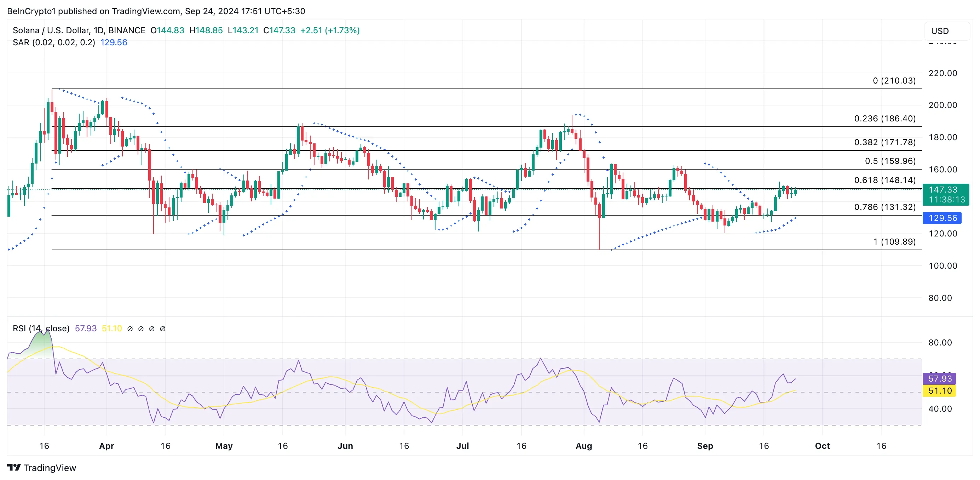This screenshot has height=480, width=980.
Task: Click the 0 (210.03) Fibonacci top label
Action: (894, 80)
